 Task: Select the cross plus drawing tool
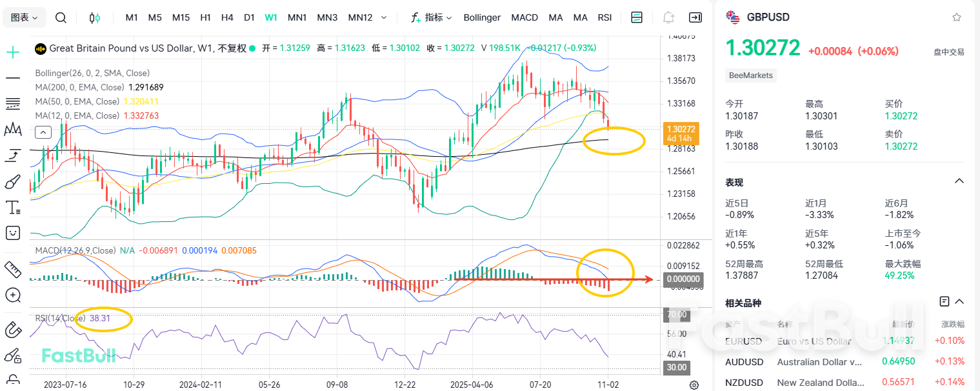coord(12,51)
